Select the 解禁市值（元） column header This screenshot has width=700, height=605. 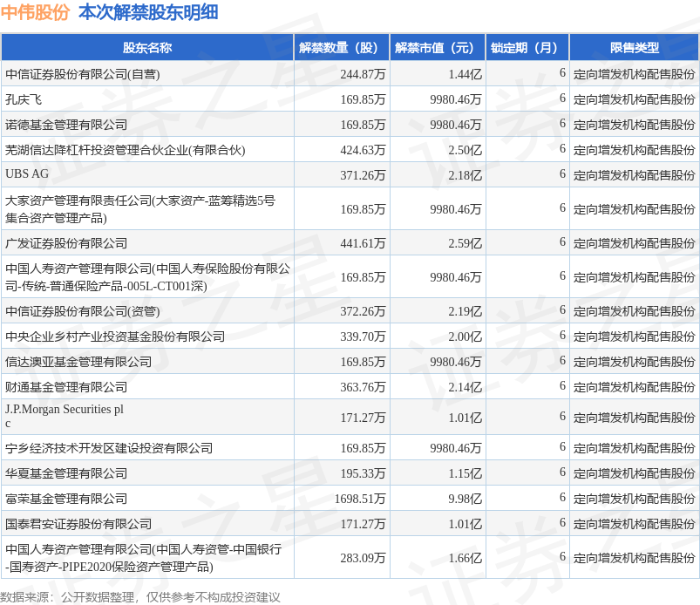(x=438, y=48)
